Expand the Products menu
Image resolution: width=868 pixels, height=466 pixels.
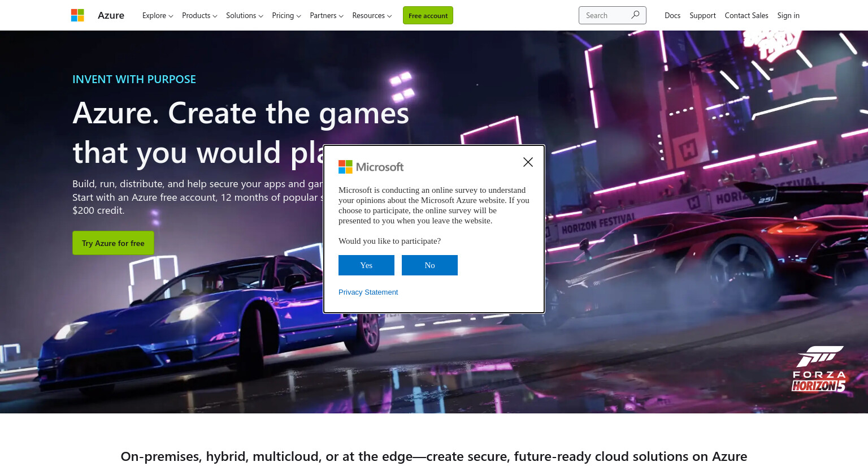199,15
